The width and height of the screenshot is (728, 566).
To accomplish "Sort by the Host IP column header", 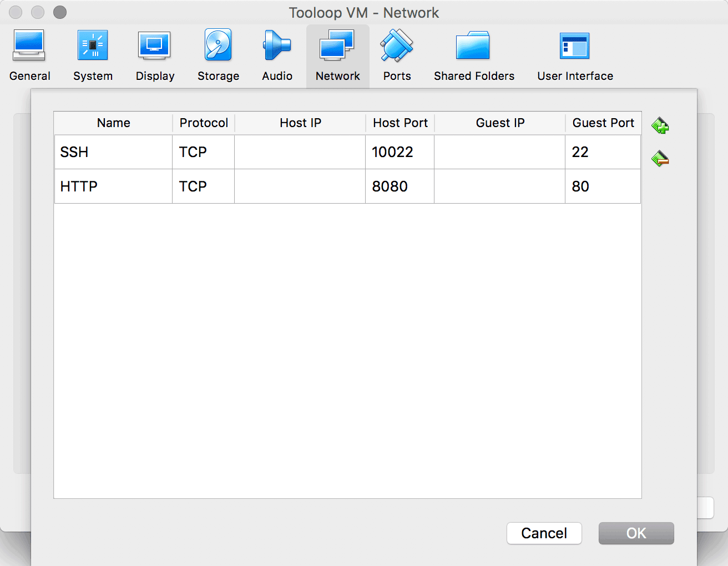I will click(x=300, y=123).
